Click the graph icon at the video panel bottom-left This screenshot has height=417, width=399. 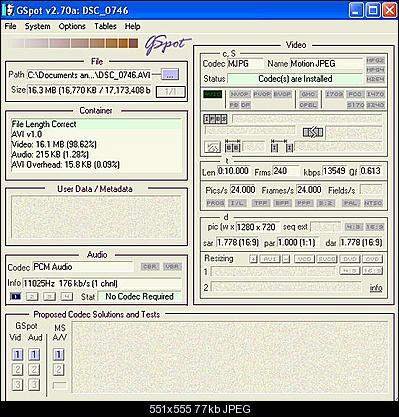coord(212,147)
